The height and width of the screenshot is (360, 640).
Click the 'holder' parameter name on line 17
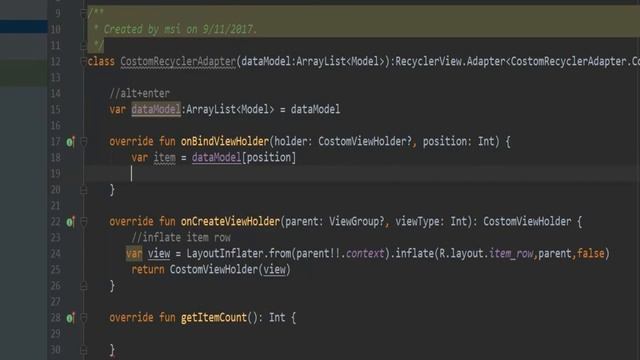tap(291, 142)
